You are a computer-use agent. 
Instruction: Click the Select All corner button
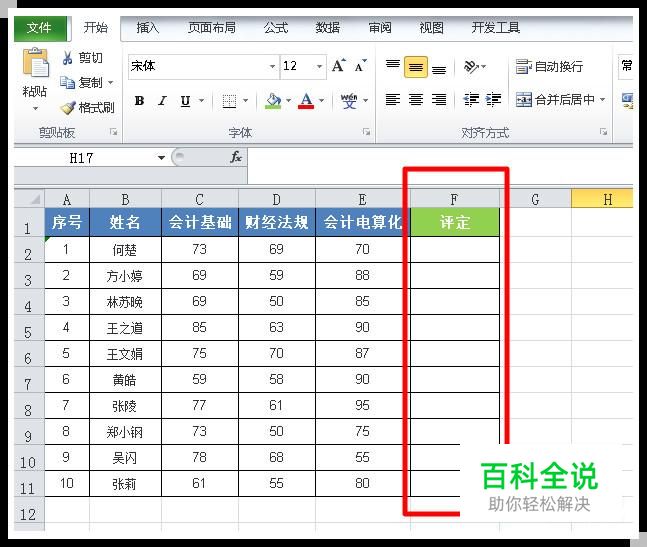pyautogui.click(x=29, y=199)
